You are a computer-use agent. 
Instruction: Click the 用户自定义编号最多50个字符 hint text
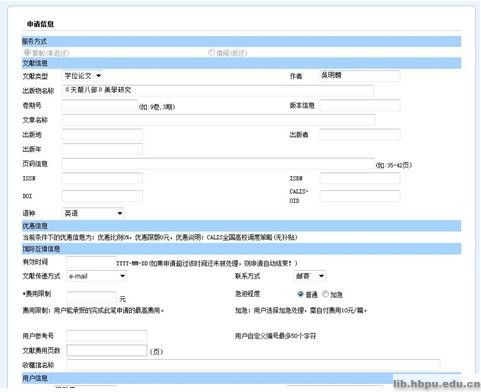[x=275, y=336]
